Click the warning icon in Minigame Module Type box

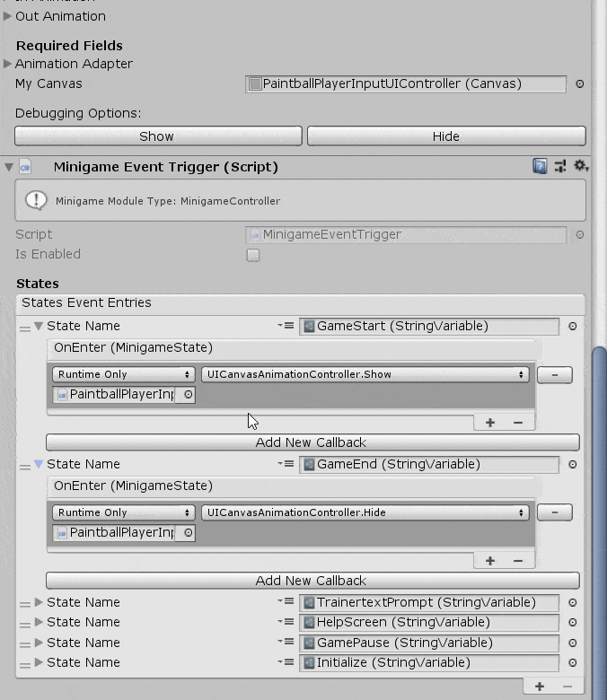[36, 200]
